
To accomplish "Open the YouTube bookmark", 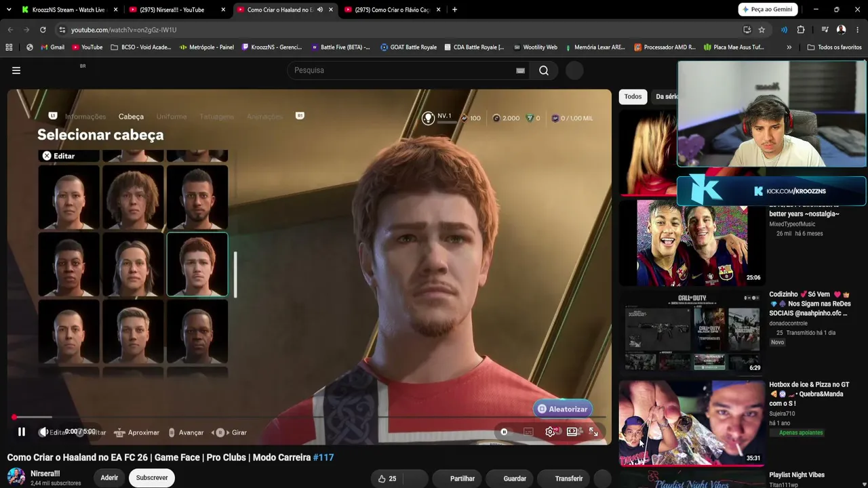I will pos(87,47).
